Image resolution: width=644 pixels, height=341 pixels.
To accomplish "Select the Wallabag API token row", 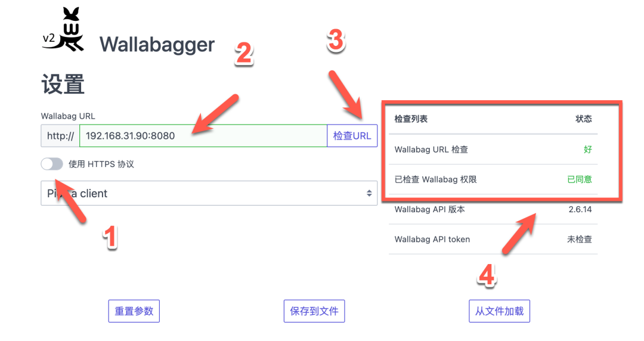I will [x=493, y=239].
